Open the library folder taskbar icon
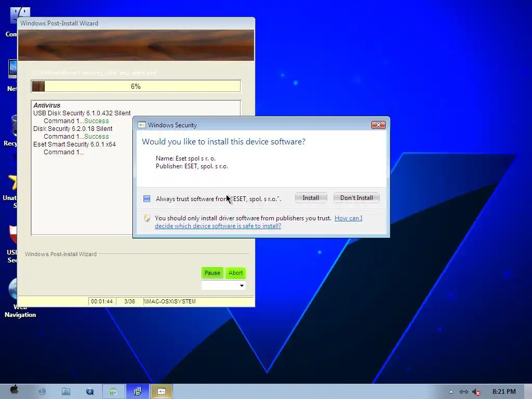The image size is (532, 399). point(66,392)
